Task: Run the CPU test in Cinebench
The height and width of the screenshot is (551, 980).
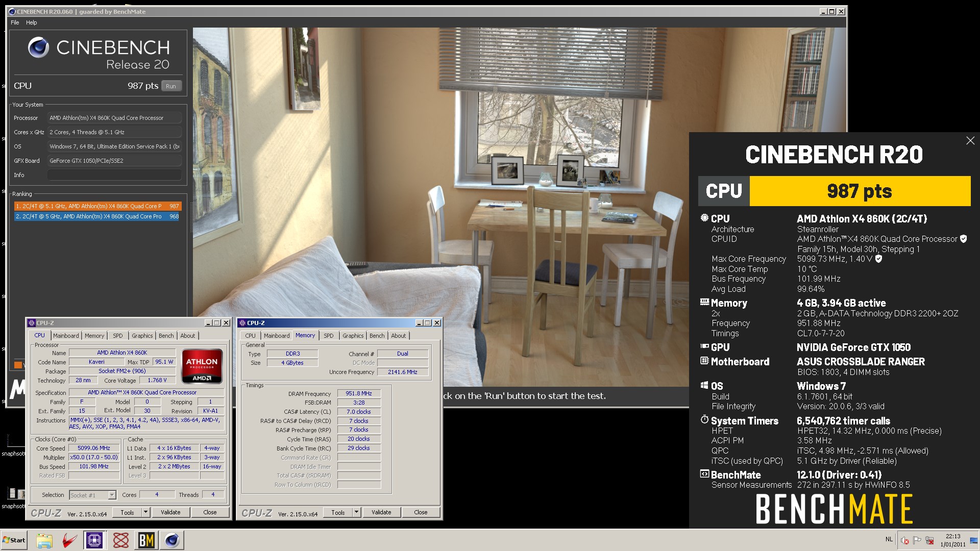Action: point(171,86)
